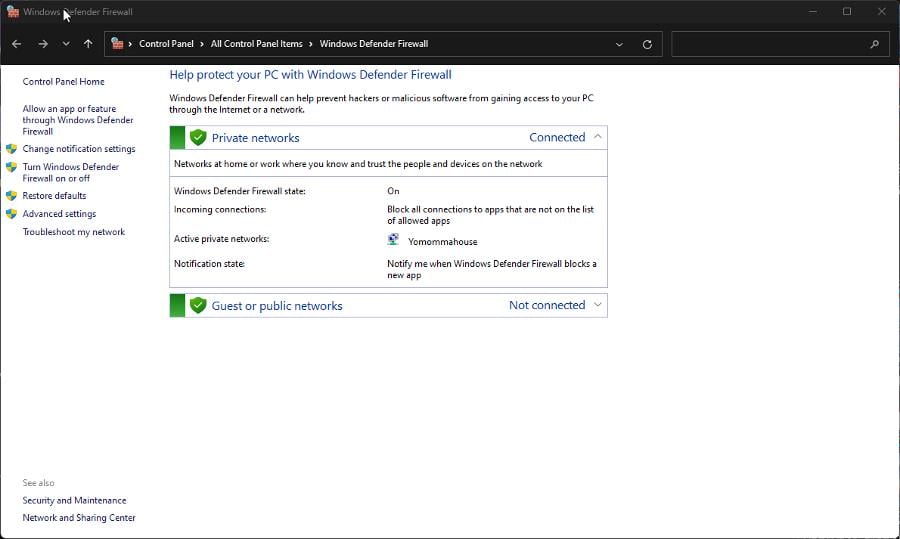The height and width of the screenshot is (539, 900).
Task: Click the firewall icon in the address bar
Action: pyautogui.click(x=117, y=44)
